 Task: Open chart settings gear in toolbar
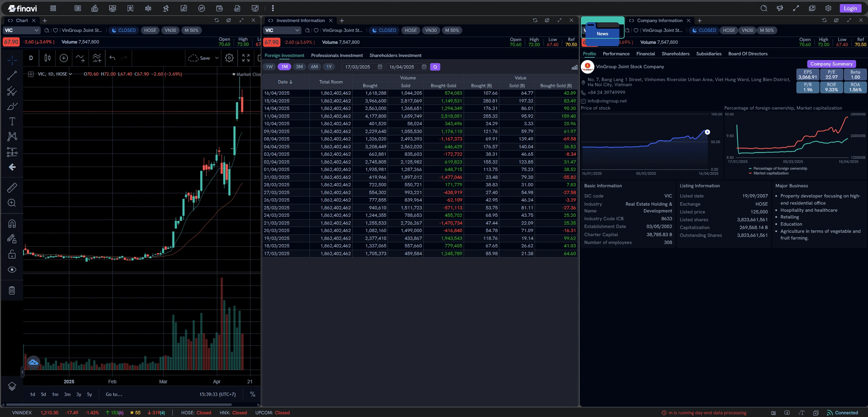tap(229, 58)
